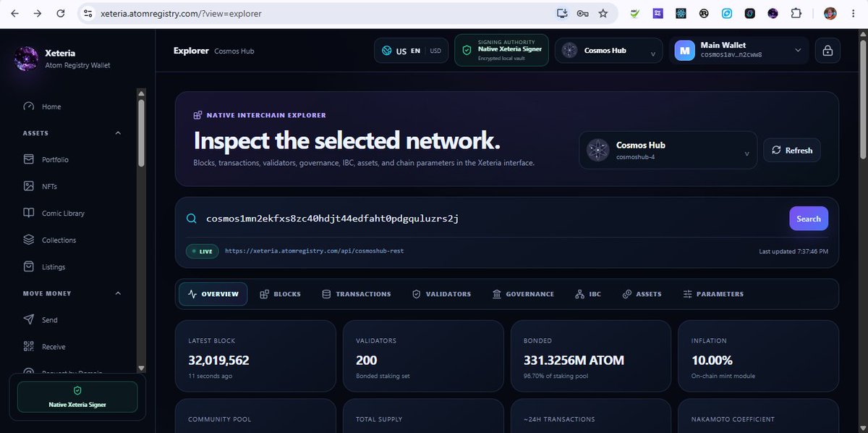
Task: Open the US EN USD locale selector
Action: point(411,51)
